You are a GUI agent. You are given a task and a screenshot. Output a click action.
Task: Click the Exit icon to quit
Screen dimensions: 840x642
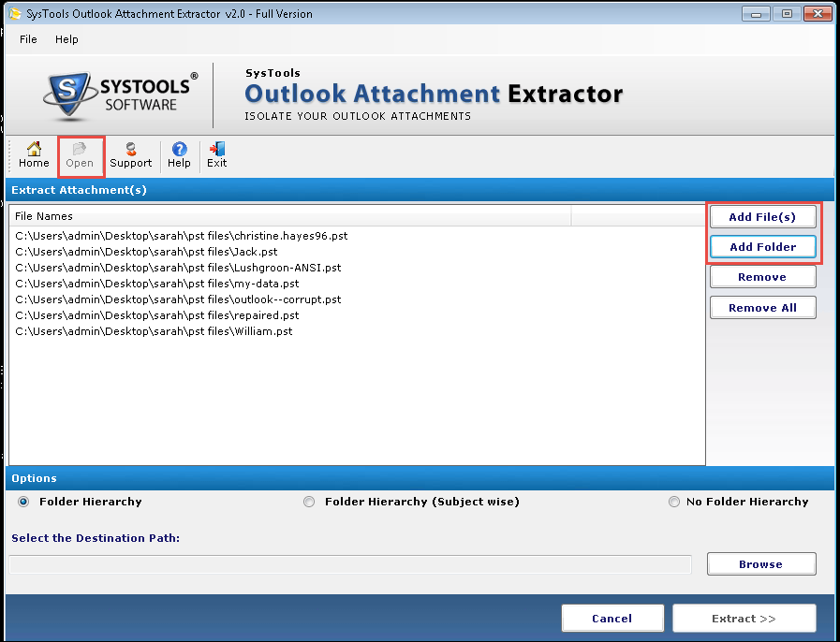click(216, 154)
